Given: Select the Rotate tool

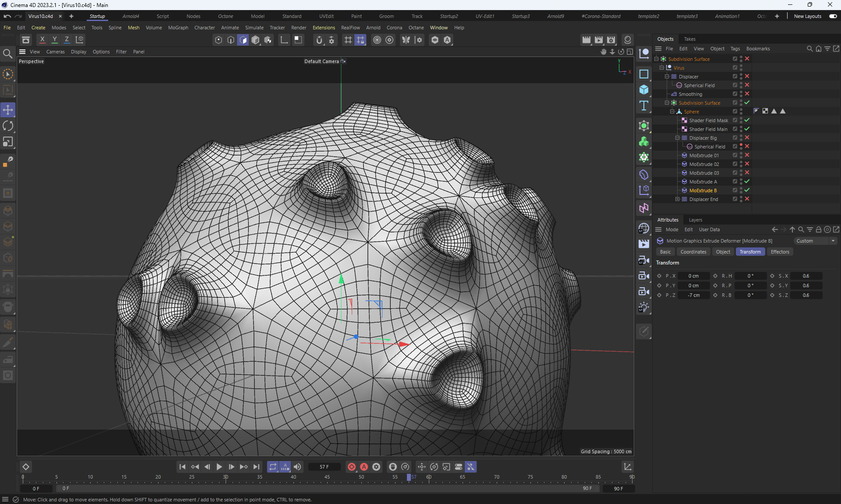Looking at the screenshot, I should coord(8,126).
